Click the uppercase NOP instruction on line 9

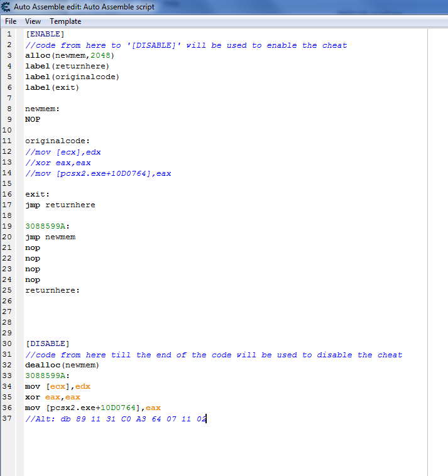coord(33,119)
